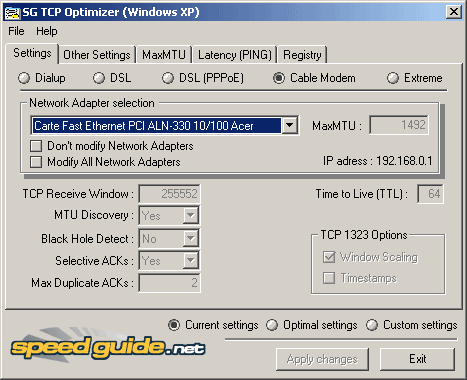Viewport: 467px width, 380px height.
Task: Click the TCP Receive Window field
Action: (169, 194)
